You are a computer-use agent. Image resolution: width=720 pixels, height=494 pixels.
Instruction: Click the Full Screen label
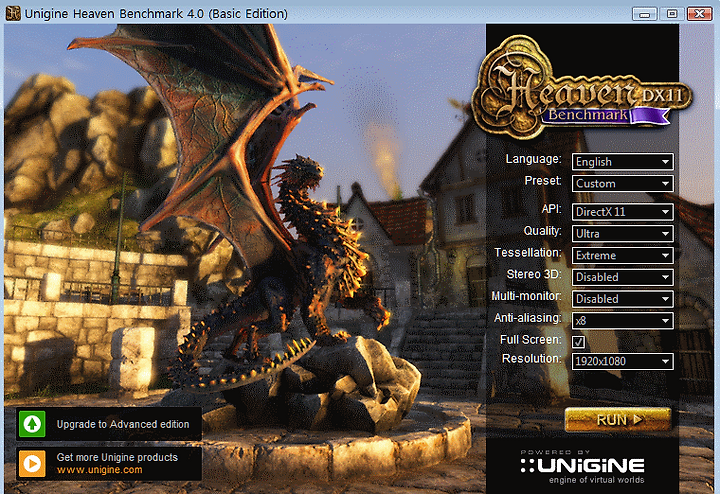530,339
